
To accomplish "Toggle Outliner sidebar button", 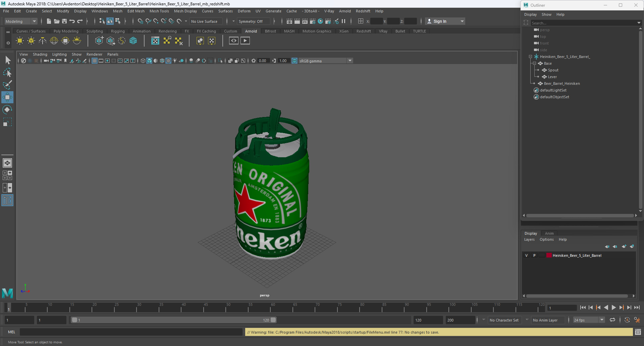I will point(7,200).
